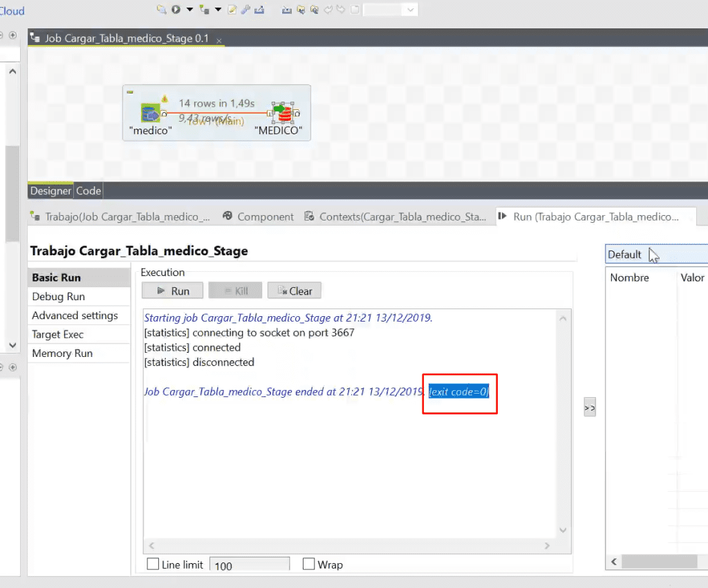Select Basic Run in the run modes list
The width and height of the screenshot is (708, 588).
80,277
